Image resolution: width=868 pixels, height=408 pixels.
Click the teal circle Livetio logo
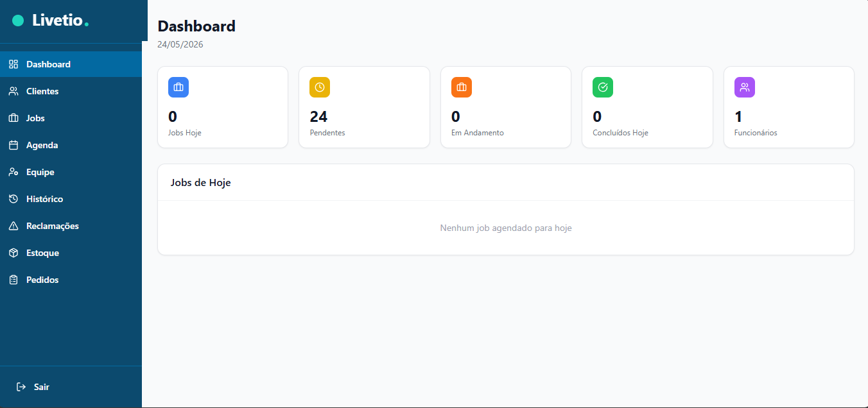coord(18,21)
